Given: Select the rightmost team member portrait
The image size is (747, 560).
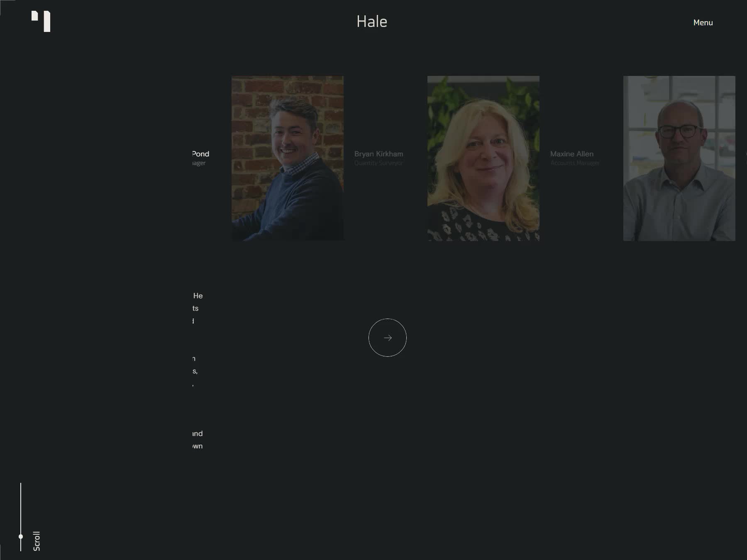Looking at the screenshot, I should [679, 158].
